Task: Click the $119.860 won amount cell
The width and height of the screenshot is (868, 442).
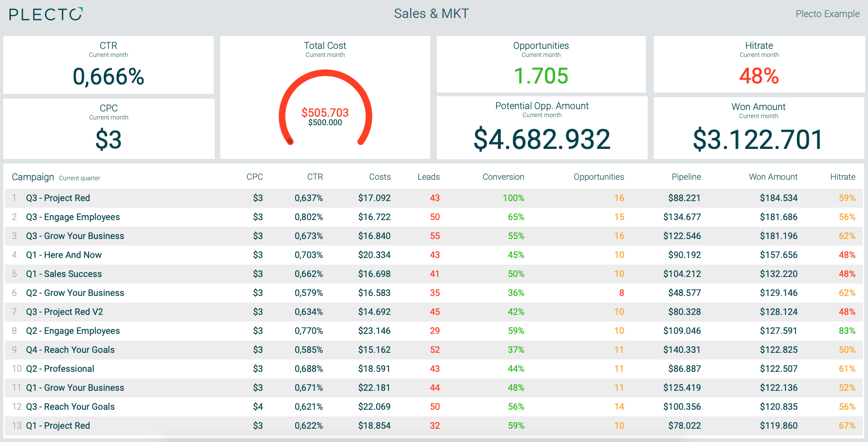Action: (x=778, y=426)
